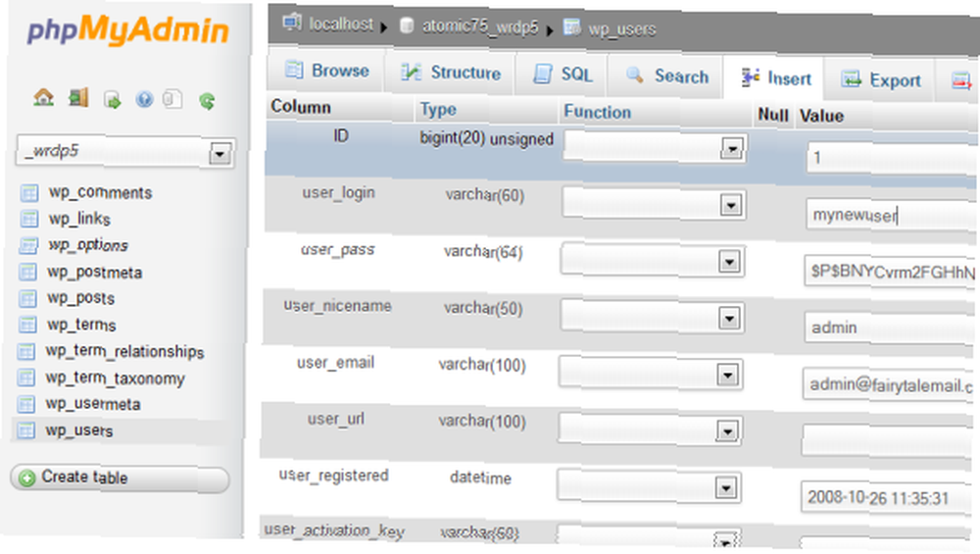This screenshot has height=554, width=980.
Task: Open the wp_terms table
Action: coord(81,326)
